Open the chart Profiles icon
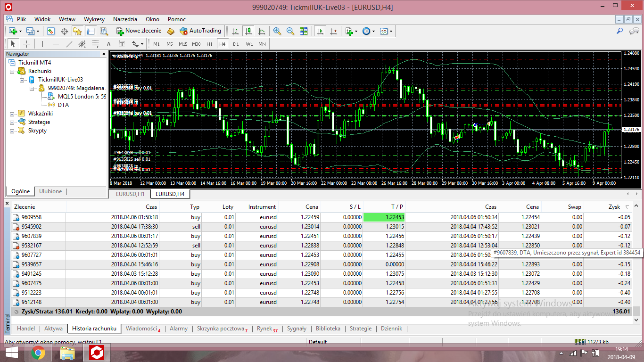The image size is (644, 362). pos(31,31)
